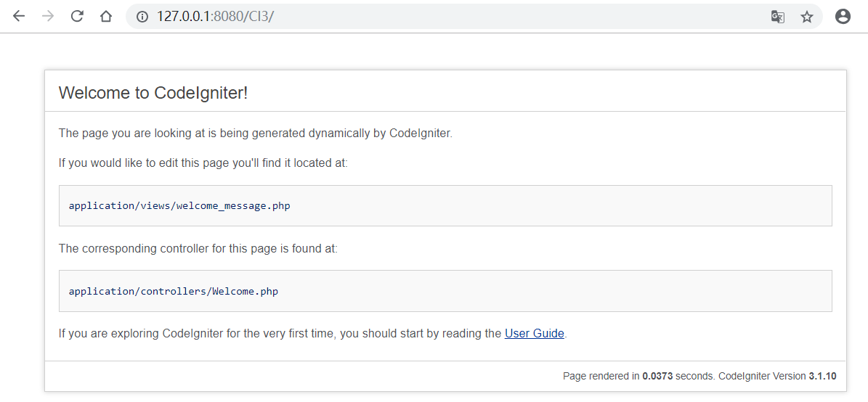
Task: Click the forward navigation arrow
Action: [x=48, y=16]
